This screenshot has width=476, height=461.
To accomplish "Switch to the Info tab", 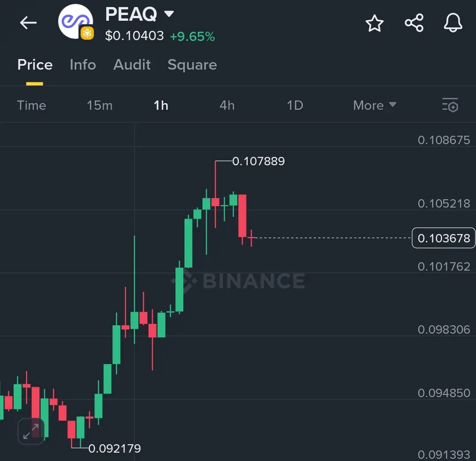I will [x=83, y=65].
